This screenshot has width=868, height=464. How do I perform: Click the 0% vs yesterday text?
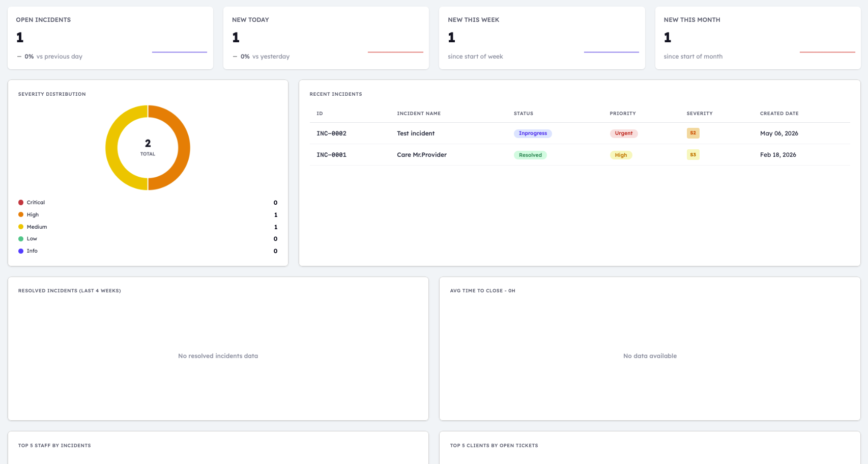pos(261,57)
